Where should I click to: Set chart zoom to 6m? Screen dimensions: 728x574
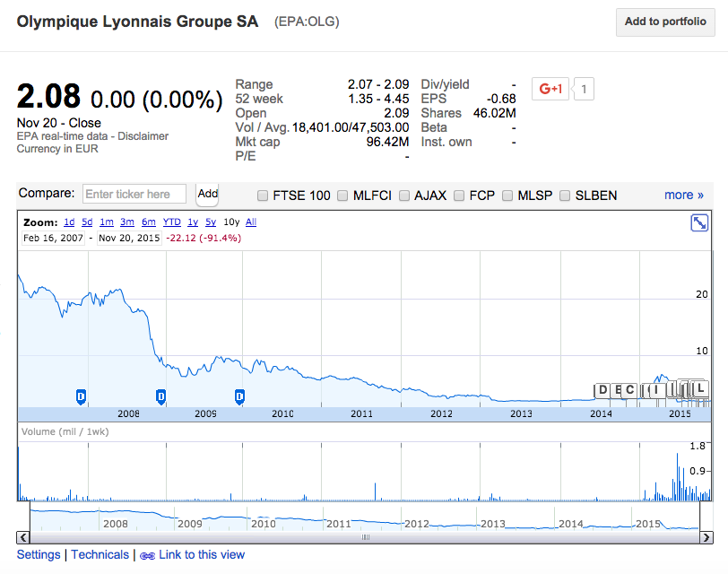pos(149,222)
